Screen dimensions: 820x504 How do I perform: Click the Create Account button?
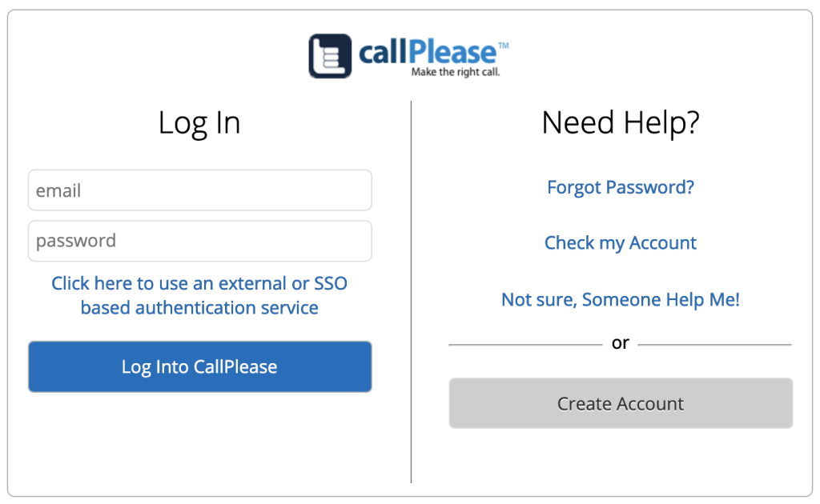click(621, 403)
